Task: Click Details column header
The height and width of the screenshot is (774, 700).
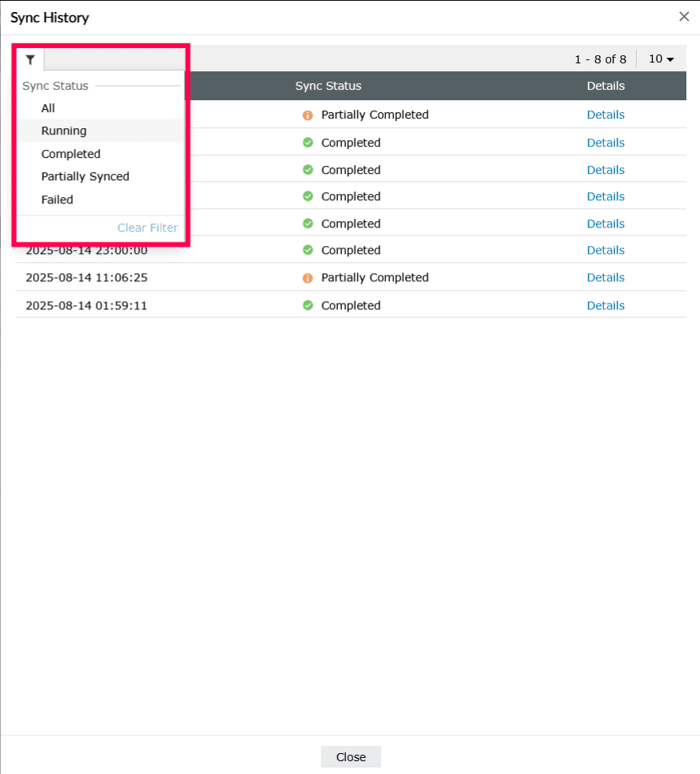Action: (605, 86)
